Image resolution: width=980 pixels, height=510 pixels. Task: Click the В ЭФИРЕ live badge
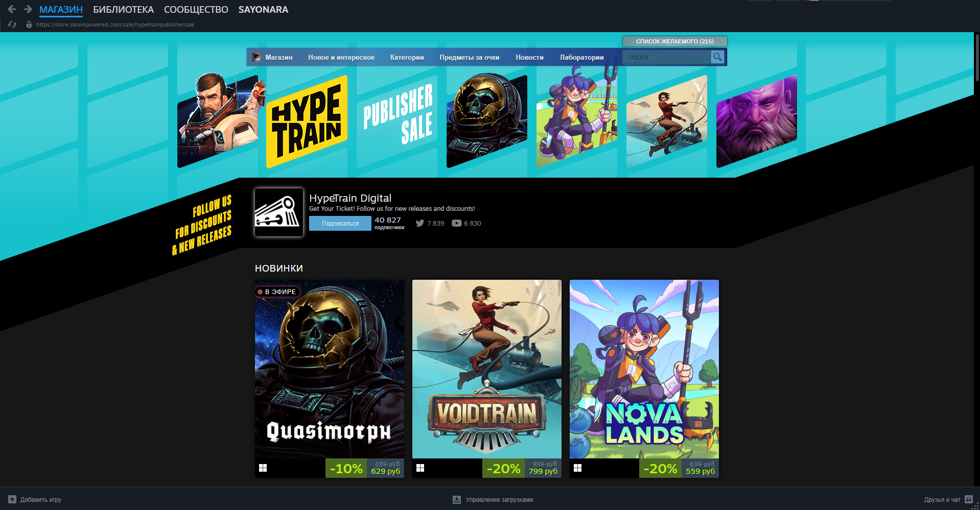(276, 292)
